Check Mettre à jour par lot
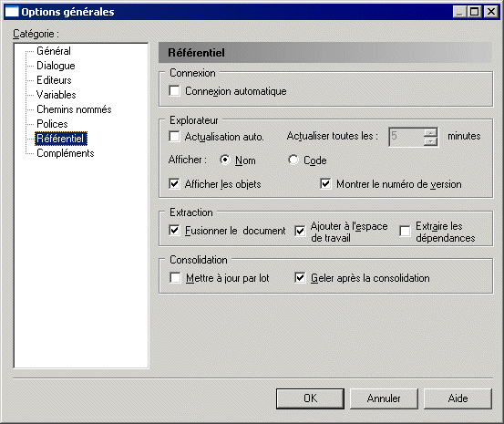The height and width of the screenshot is (424, 504). 175,277
